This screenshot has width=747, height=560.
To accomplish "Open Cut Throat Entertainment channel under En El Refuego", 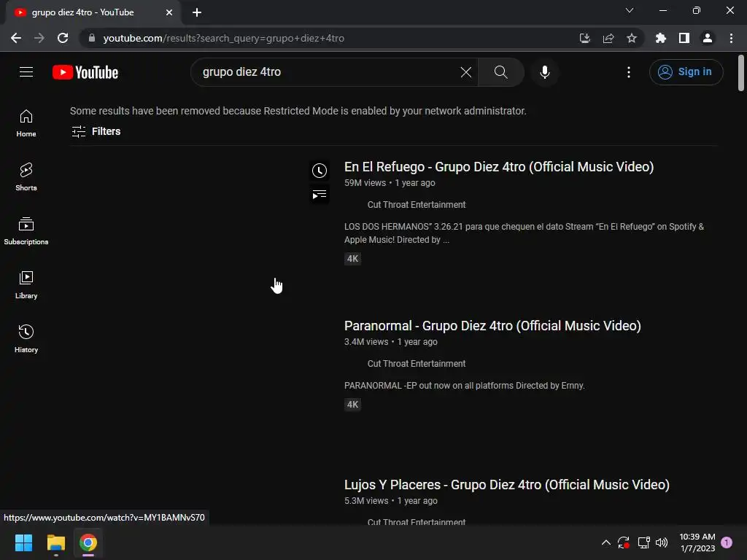I will [x=417, y=205].
